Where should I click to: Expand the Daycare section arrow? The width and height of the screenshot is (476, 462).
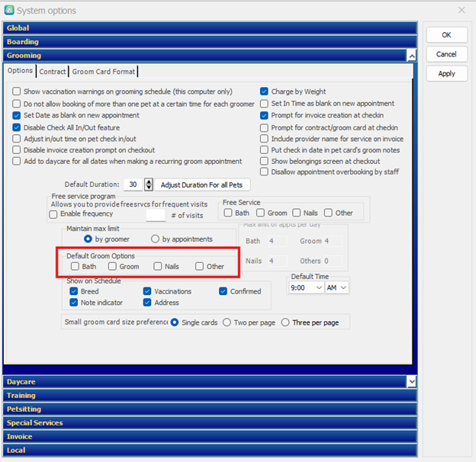click(412, 382)
